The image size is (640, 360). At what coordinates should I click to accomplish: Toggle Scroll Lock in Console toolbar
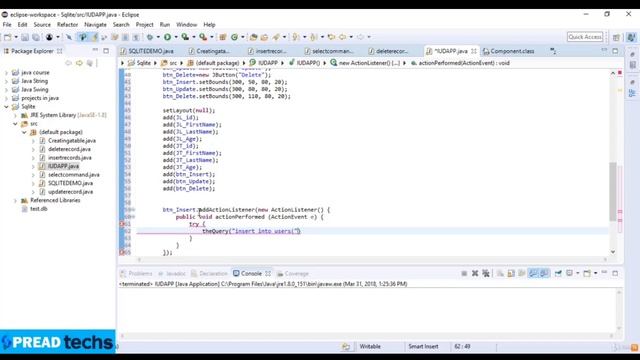click(x=511, y=273)
